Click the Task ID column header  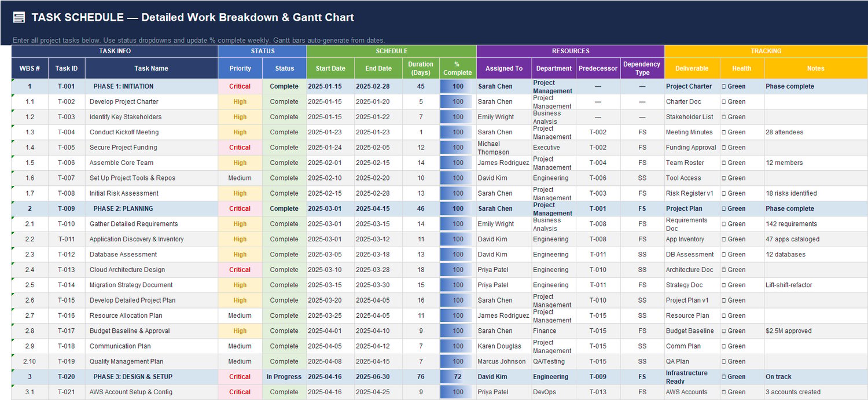pyautogui.click(x=67, y=68)
